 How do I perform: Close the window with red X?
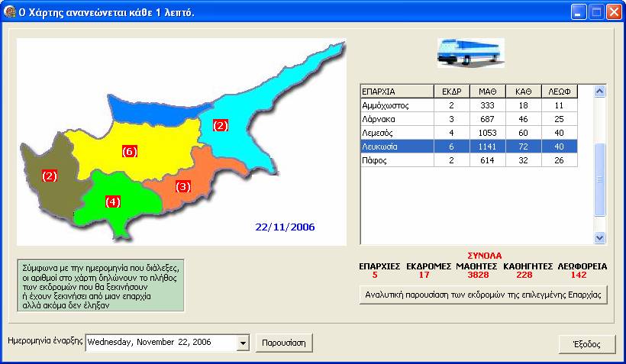(614, 12)
